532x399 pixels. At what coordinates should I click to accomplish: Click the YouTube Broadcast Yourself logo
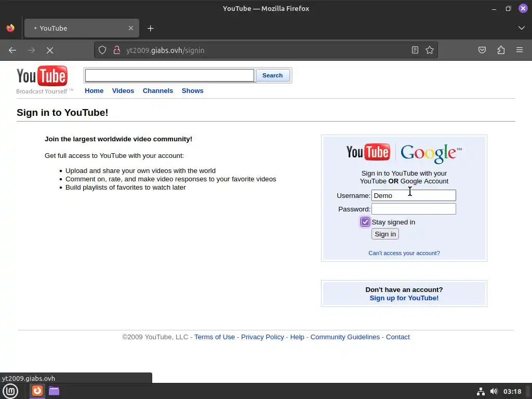pos(45,79)
